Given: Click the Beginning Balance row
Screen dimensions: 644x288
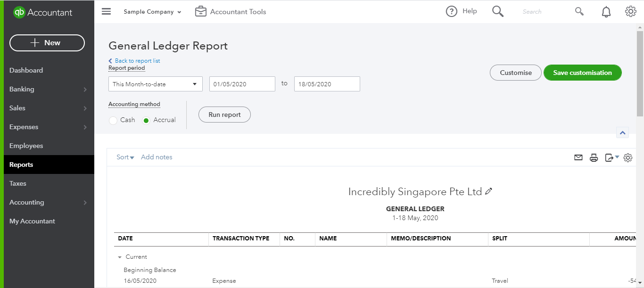Looking at the screenshot, I should coord(150,270).
